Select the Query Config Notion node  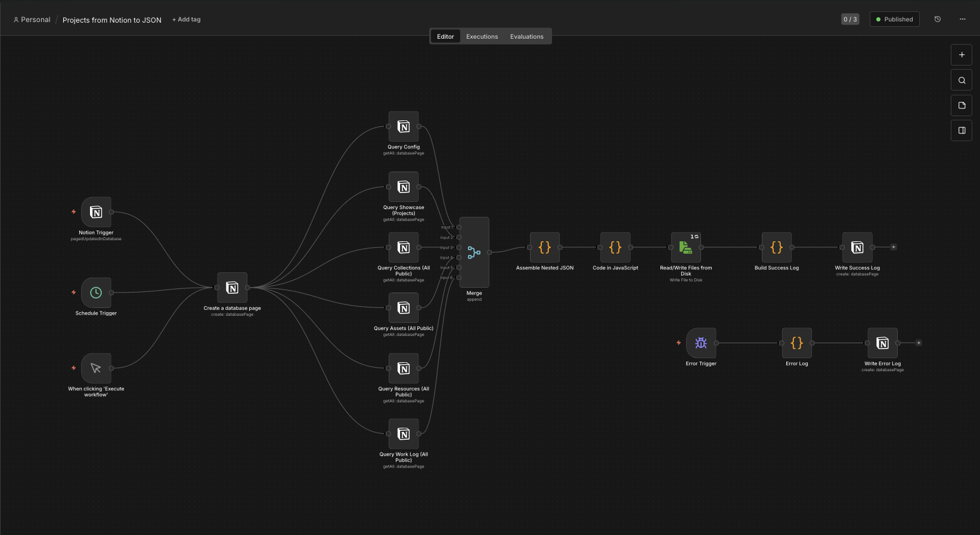point(404,127)
